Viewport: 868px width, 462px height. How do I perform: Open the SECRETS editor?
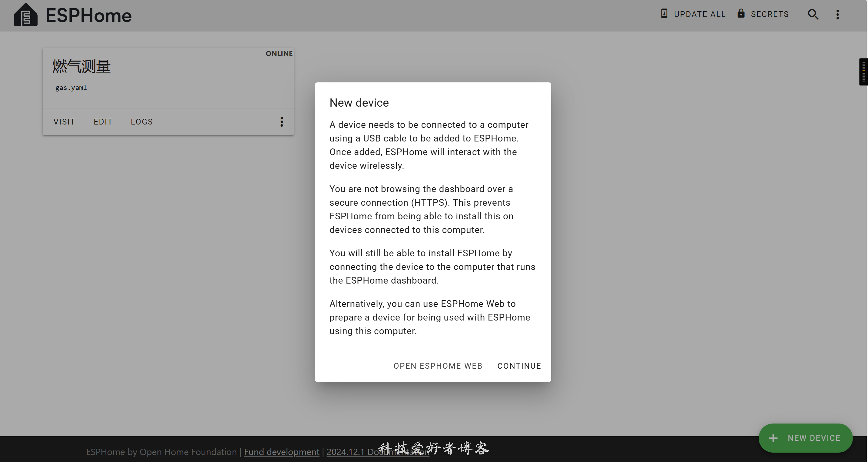pyautogui.click(x=763, y=14)
